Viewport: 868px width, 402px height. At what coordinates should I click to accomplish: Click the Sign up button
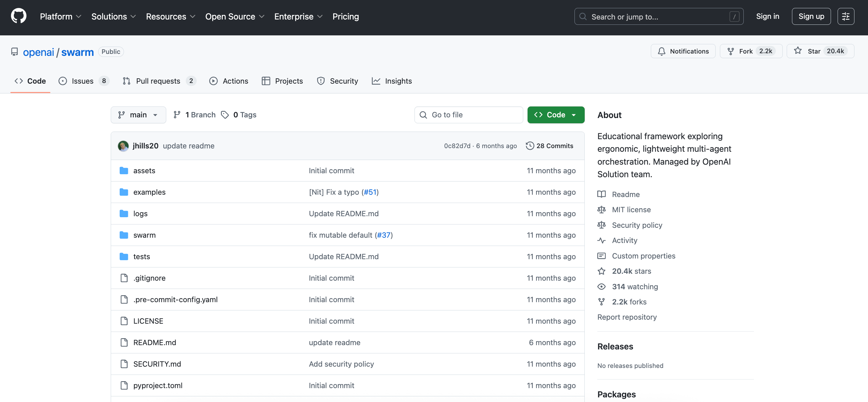pos(811,16)
